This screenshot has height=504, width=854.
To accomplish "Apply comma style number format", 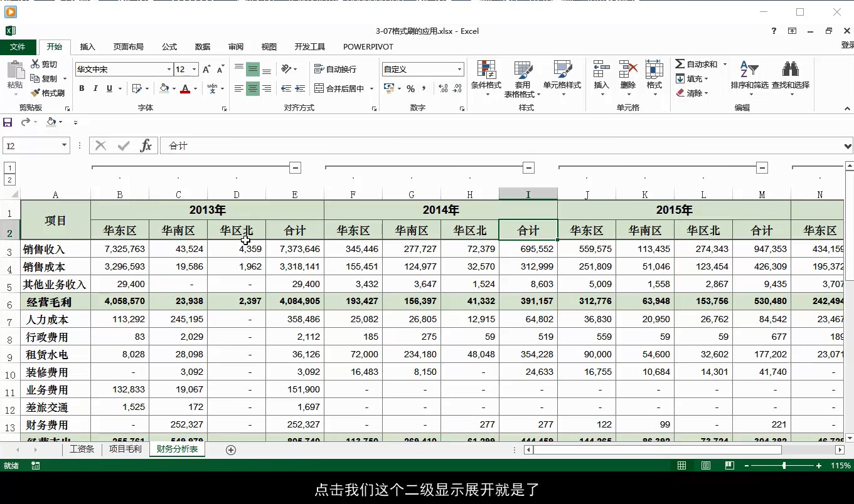I will click(x=424, y=88).
